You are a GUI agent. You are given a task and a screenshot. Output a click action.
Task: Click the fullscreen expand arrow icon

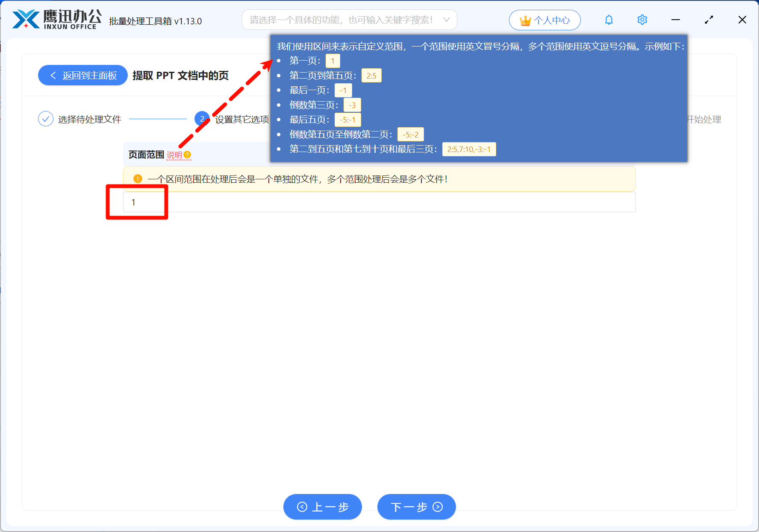[x=709, y=20]
